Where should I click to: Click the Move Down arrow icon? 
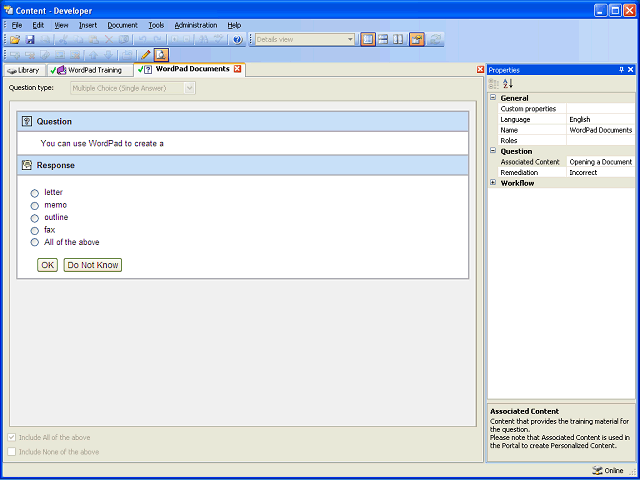(x=109, y=55)
